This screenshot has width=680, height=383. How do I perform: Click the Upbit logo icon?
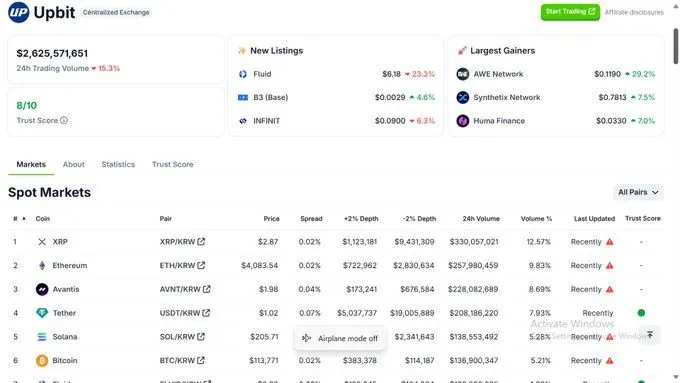pos(19,12)
